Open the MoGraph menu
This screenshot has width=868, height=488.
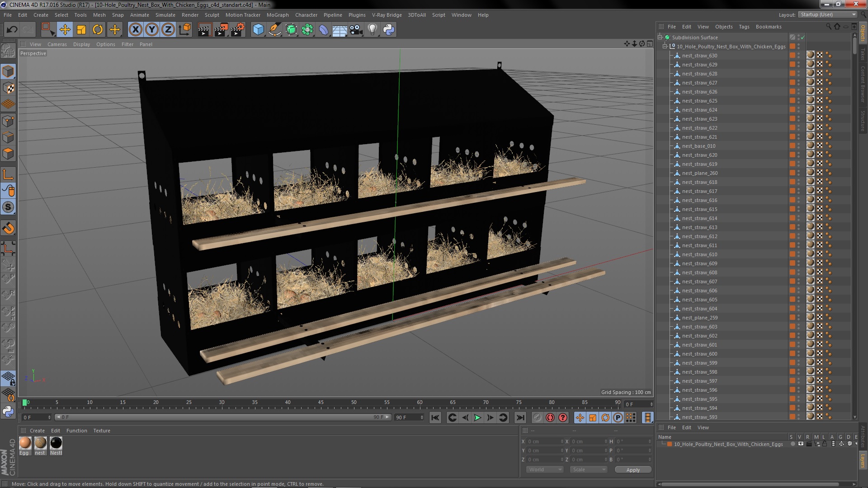point(277,15)
